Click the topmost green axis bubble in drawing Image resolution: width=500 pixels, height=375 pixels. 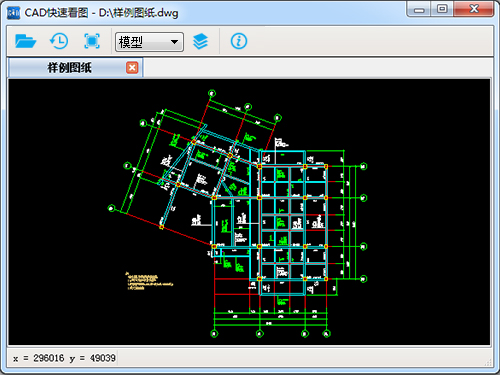[212, 93]
